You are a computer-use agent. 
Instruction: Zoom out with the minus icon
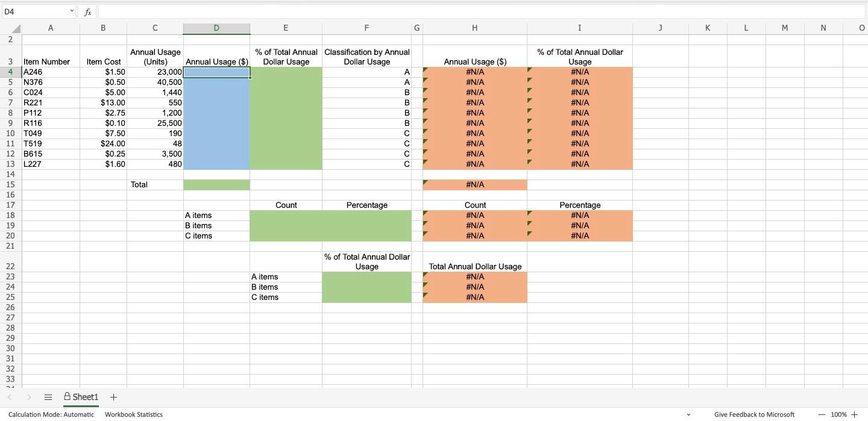click(822, 414)
